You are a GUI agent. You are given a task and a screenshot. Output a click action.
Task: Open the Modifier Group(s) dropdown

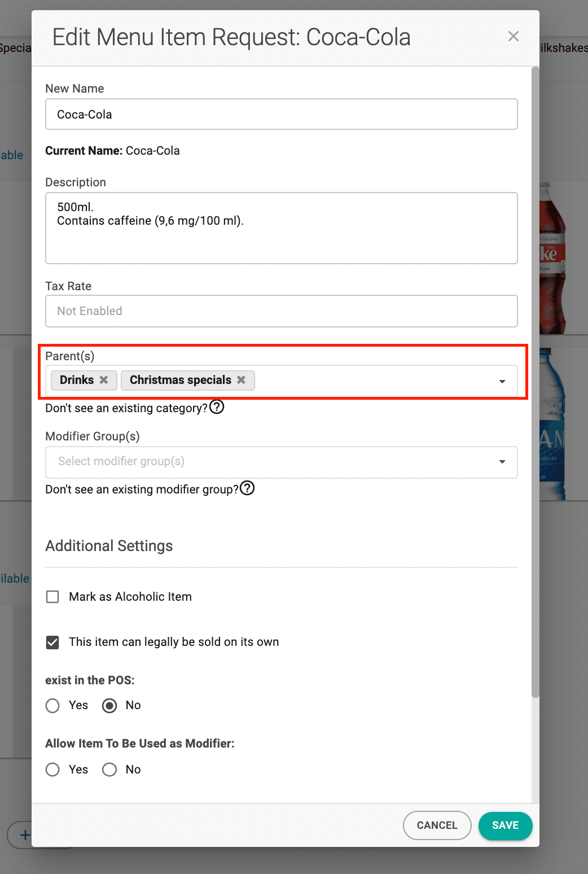point(281,462)
